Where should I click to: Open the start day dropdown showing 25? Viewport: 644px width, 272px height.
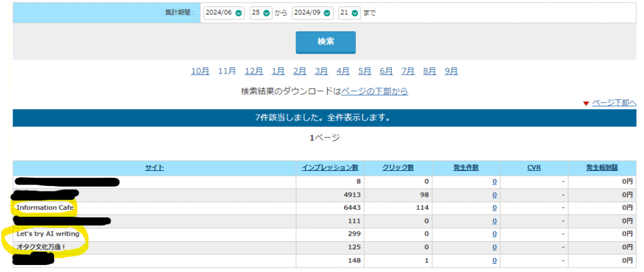260,13
